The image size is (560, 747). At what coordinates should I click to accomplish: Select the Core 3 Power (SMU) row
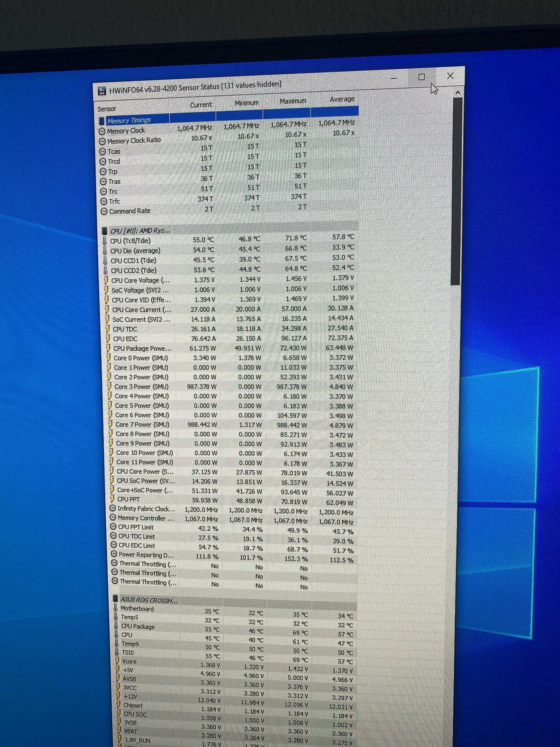[x=141, y=387]
